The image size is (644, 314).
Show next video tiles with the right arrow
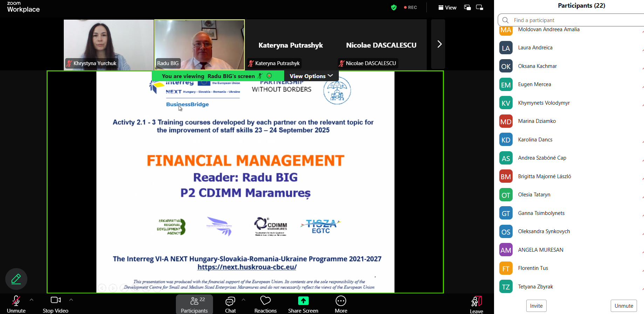(x=439, y=44)
